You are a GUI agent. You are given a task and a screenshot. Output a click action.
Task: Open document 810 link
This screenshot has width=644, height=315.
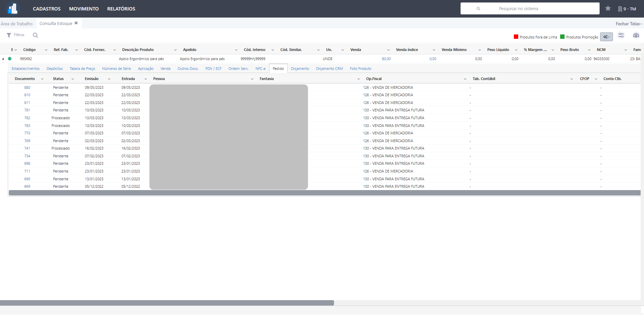point(27,95)
